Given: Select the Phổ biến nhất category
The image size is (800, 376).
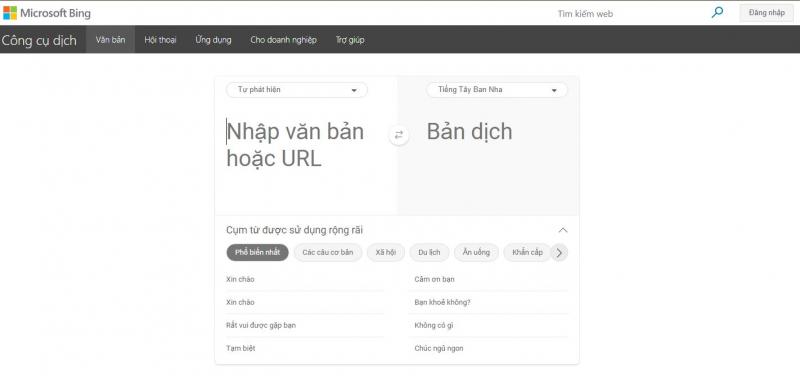Looking at the screenshot, I should tap(258, 253).
